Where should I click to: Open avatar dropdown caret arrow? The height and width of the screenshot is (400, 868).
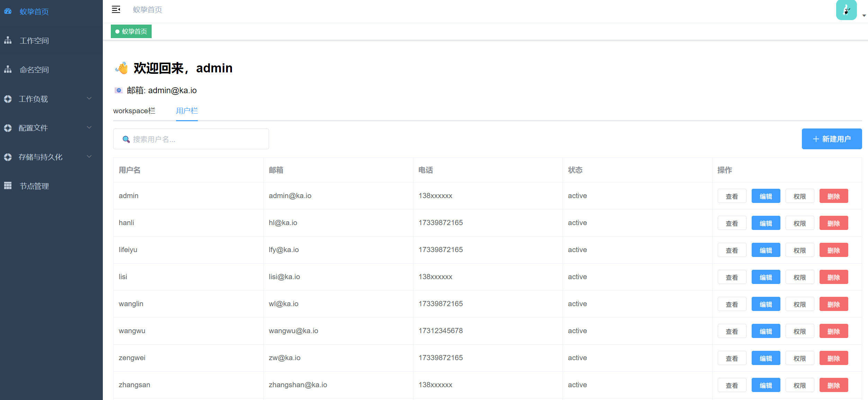click(864, 16)
